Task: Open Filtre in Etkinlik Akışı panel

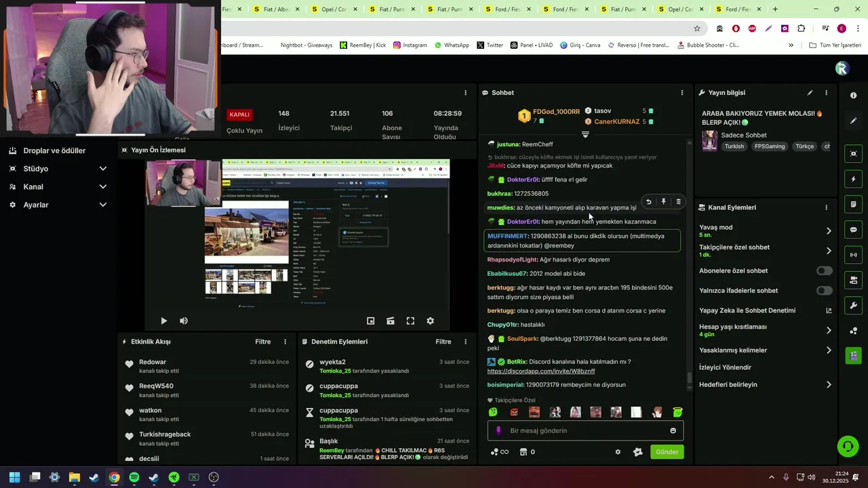Action: [263, 342]
